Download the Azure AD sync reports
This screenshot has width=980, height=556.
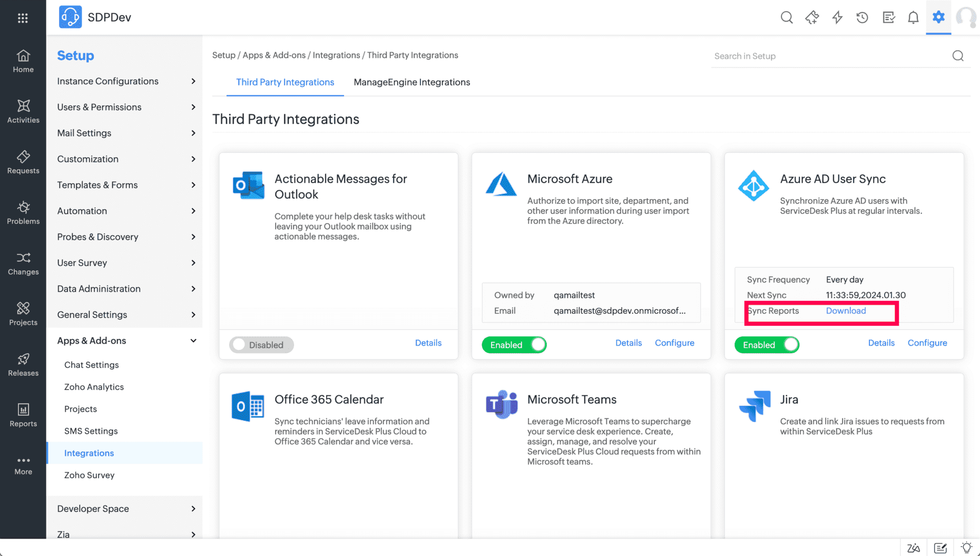click(846, 310)
